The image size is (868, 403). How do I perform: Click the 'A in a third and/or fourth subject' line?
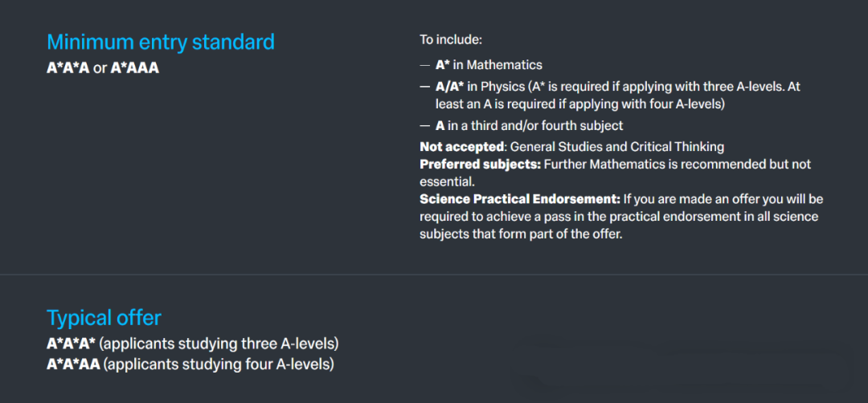529,125
